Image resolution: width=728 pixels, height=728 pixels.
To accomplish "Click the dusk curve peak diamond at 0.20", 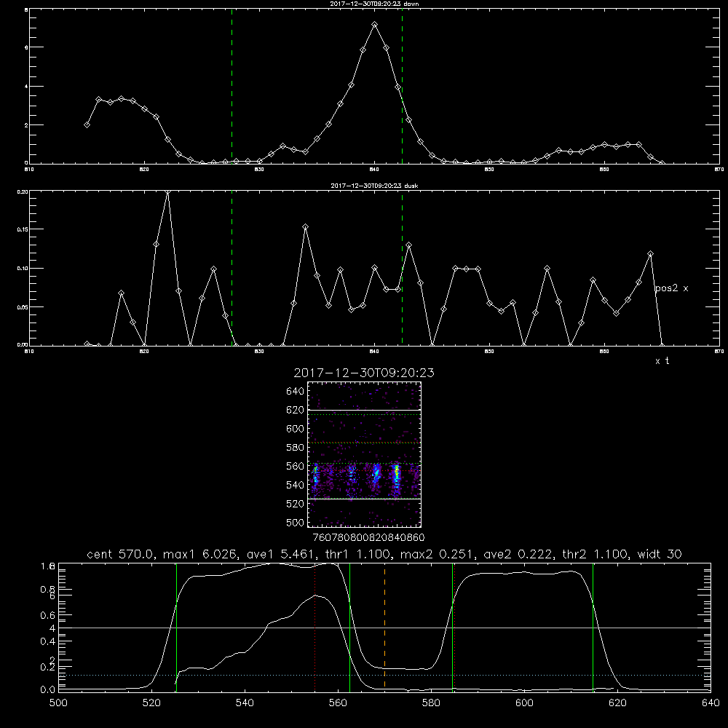I will pos(167,191).
